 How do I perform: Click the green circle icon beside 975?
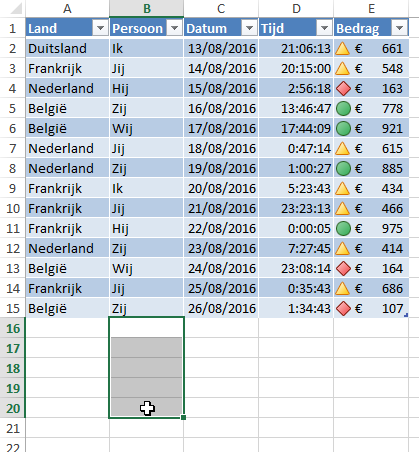click(343, 229)
